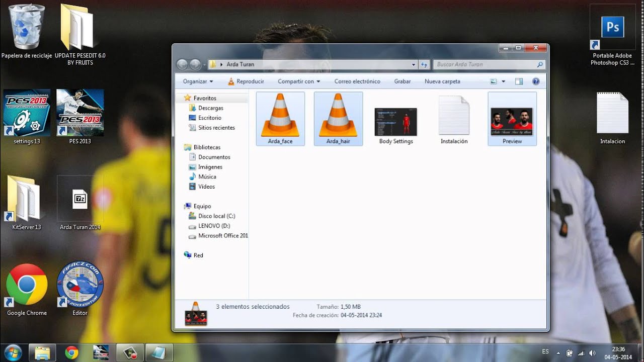
Task: Click Correo electrónico in the toolbar
Action: point(357,81)
